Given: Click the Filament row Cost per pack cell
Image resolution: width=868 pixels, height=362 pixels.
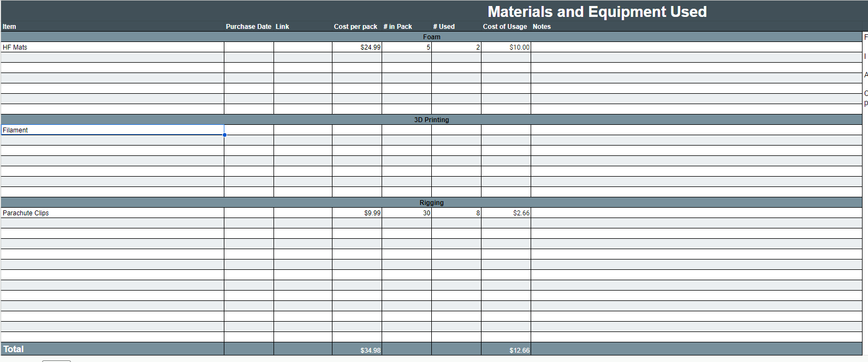Looking at the screenshot, I should pos(357,130).
